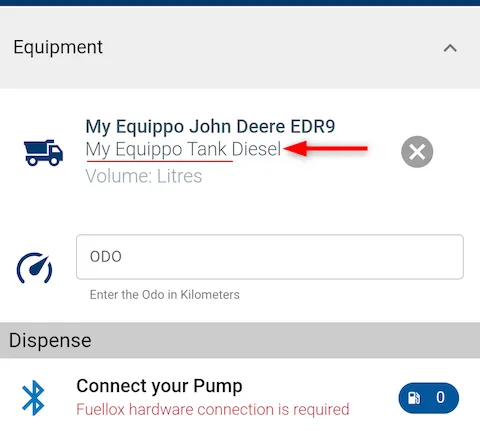The width and height of the screenshot is (480, 432).
Task: Tap the Bluetooth icon
Action: pyautogui.click(x=33, y=398)
